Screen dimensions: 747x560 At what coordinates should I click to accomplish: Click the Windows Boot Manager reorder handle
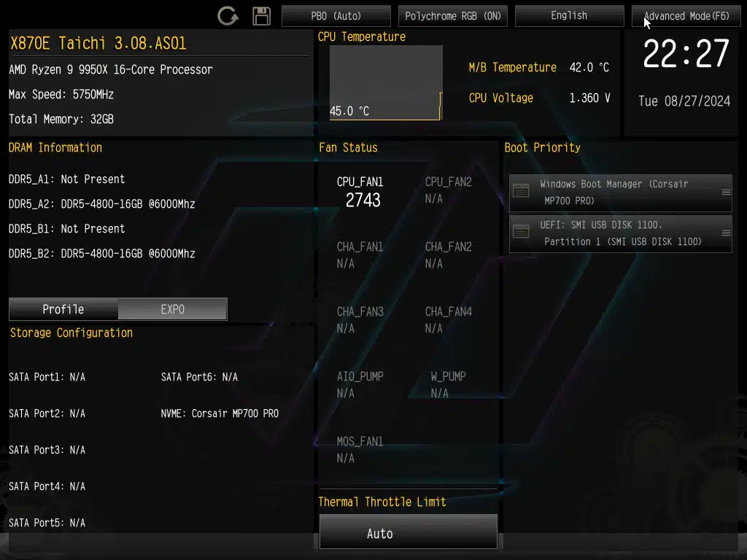[x=725, y=192]
